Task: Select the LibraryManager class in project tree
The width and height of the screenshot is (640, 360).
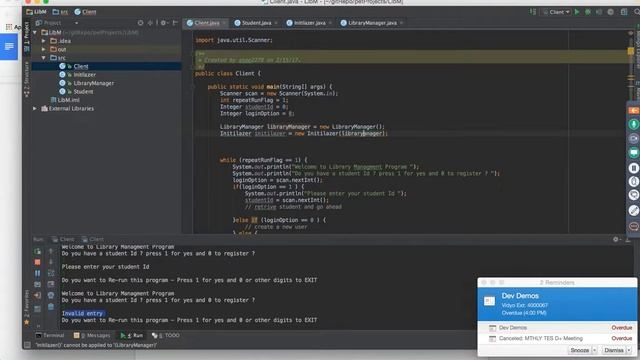Action: point(93,83)
